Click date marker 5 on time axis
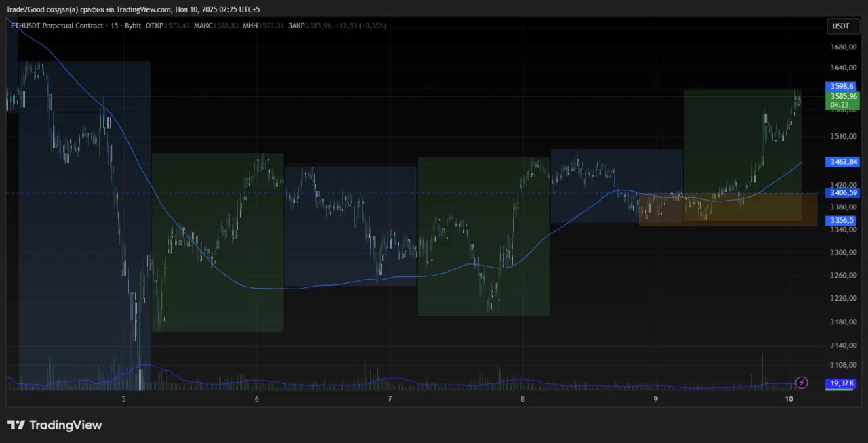 tap(124, 400)
